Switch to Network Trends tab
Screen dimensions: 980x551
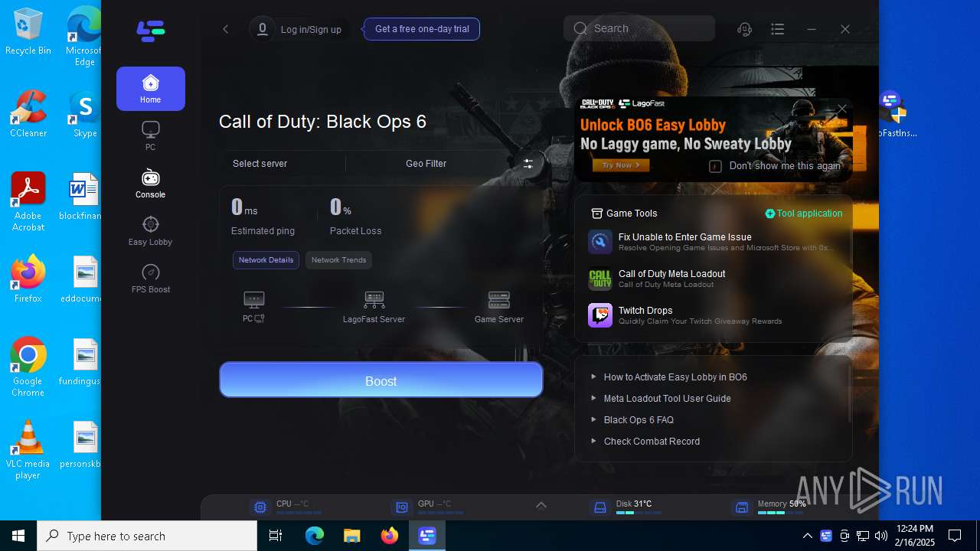pos(338,260)
